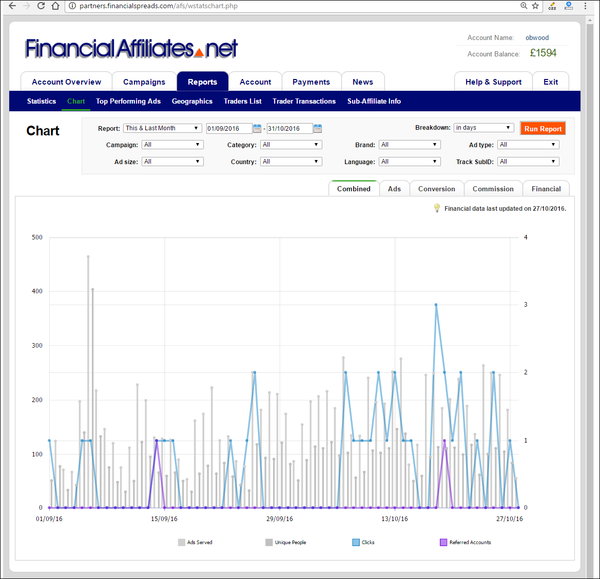
Task: Open the start date calendar picker icon
Action: point(257,128)
